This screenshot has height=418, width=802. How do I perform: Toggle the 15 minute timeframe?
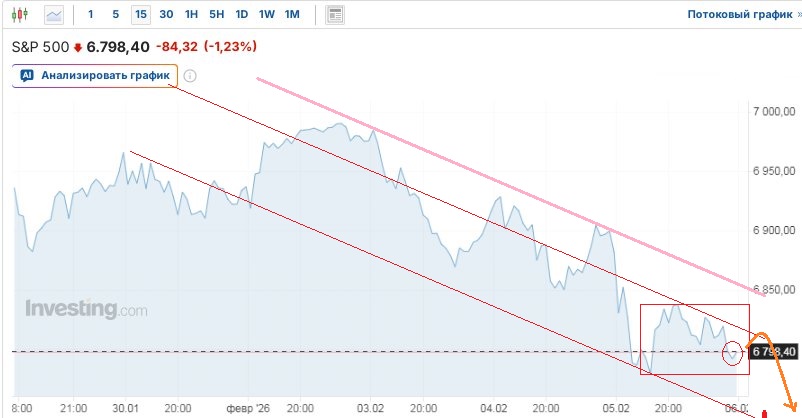(x=140, y=15)
